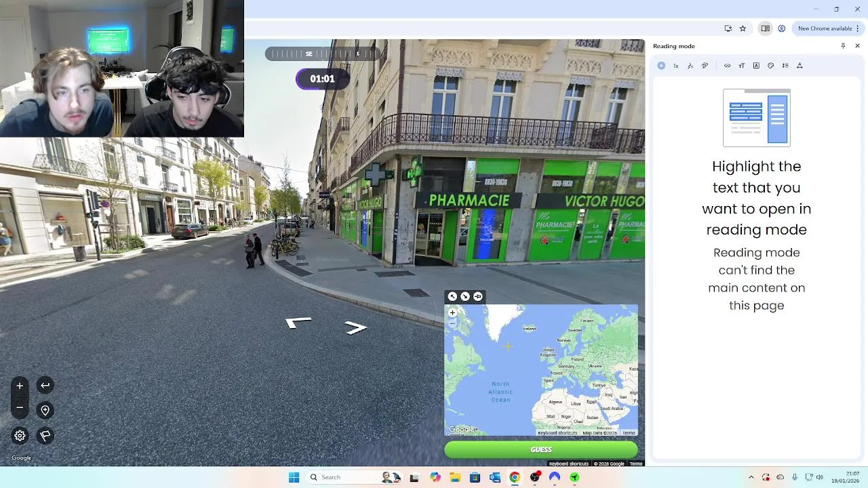The width and height of the screenshot is (868, 488).
Task: Submit with the green GUESS button
Action: pos(541,449)
